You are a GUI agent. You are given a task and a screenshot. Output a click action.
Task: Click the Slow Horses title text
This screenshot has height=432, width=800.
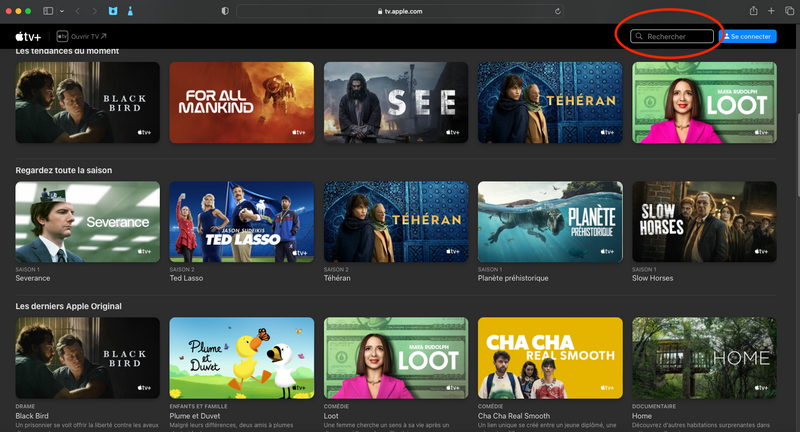click(653, 278)
